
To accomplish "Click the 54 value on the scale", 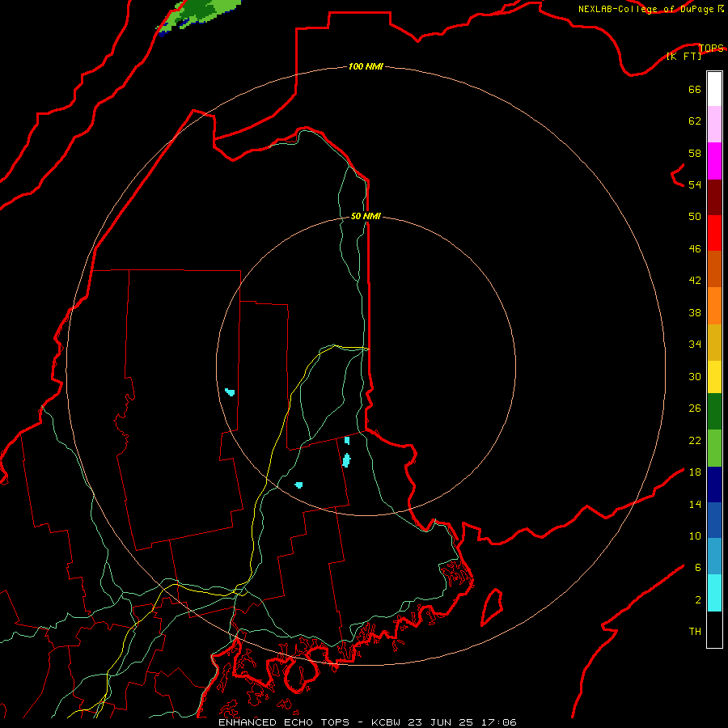I will pos(695,185).
